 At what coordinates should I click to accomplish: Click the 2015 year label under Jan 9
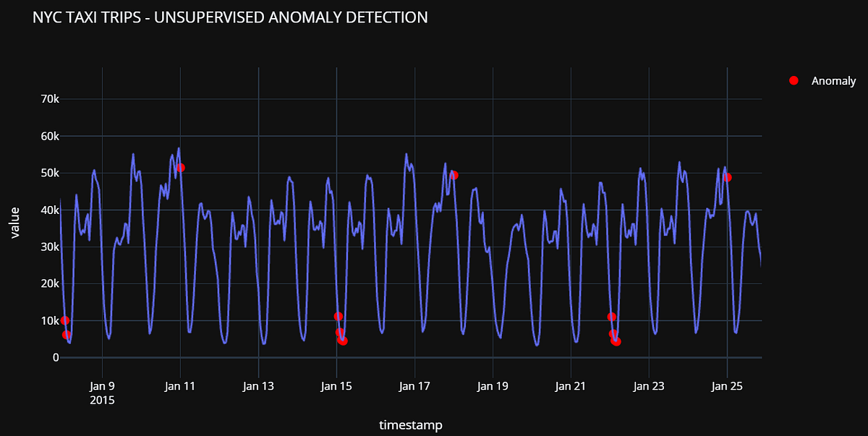point(101,400)
